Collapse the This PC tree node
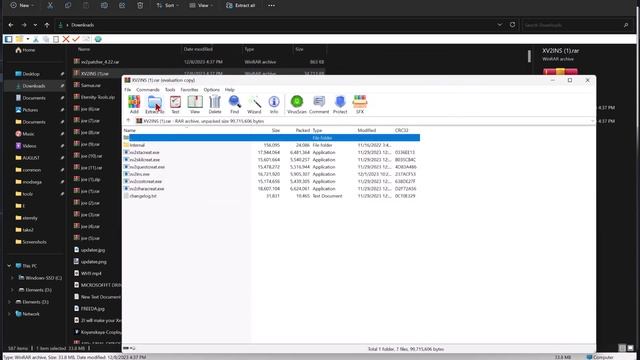 pyautogui.click(x=9, y=266)
